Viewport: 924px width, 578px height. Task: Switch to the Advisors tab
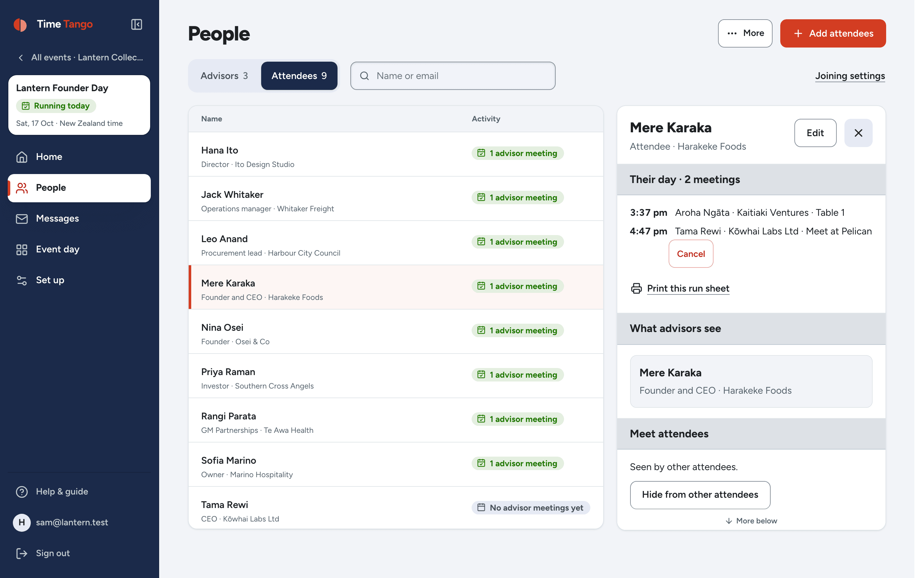pyautogui.click(x=225, y=76)
